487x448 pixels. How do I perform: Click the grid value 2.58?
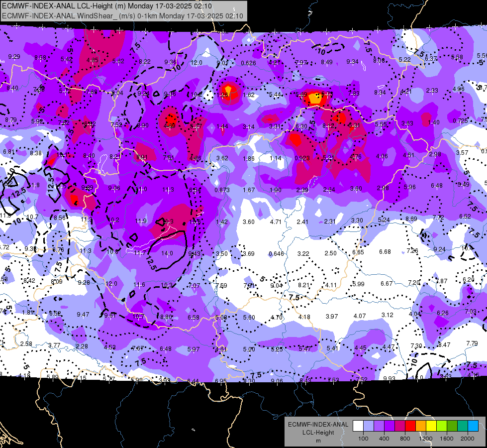click(x=26, y=344)
